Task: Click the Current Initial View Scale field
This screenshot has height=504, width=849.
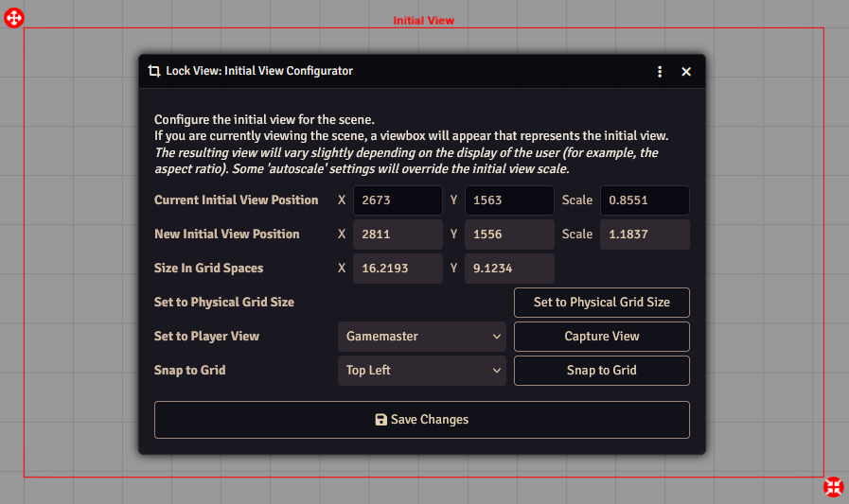Action: pyautogui.click(x=644, y=200)
